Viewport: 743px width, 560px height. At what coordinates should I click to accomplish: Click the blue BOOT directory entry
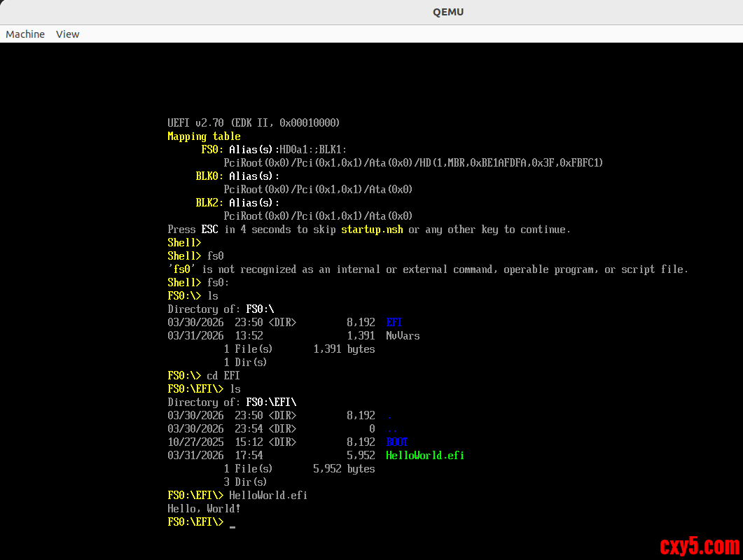pyautogui.click(x=397, y=442)
